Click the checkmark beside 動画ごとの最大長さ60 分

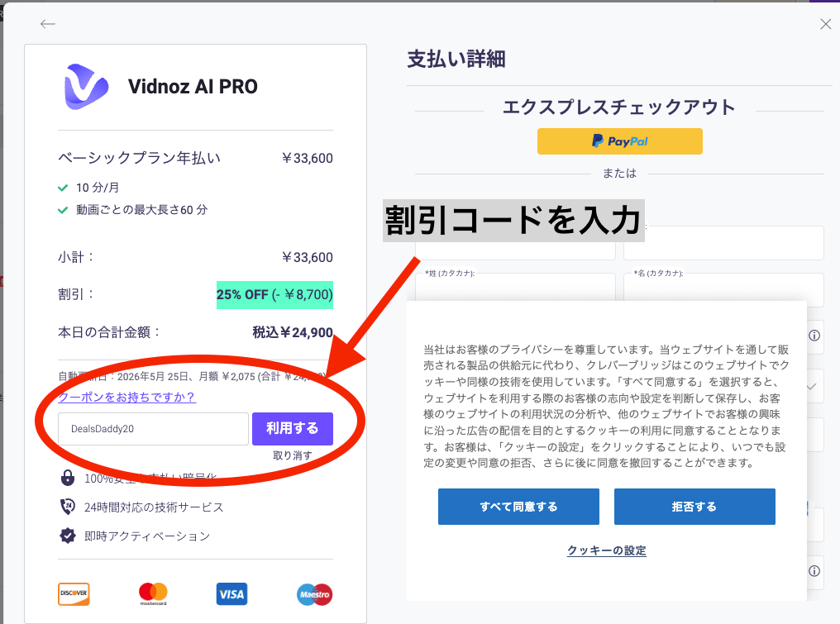tap(63, 210)
